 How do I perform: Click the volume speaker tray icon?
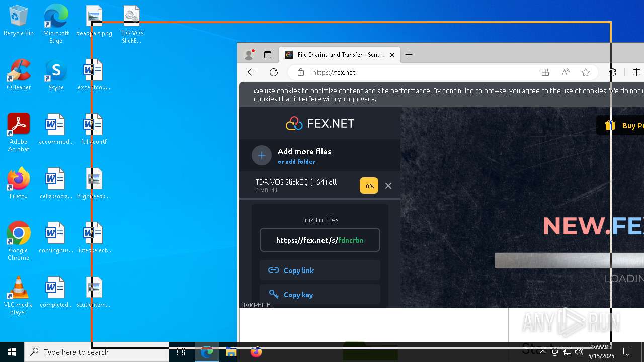[579, 352]
